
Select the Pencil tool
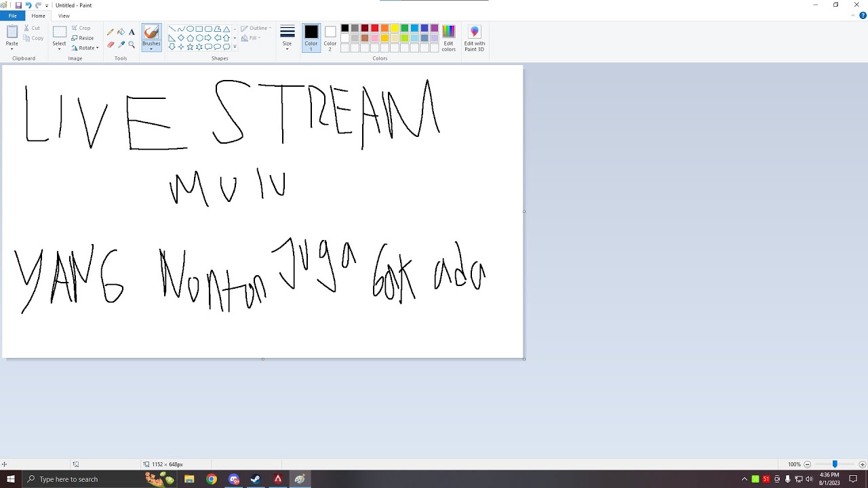tap(111, 32)
